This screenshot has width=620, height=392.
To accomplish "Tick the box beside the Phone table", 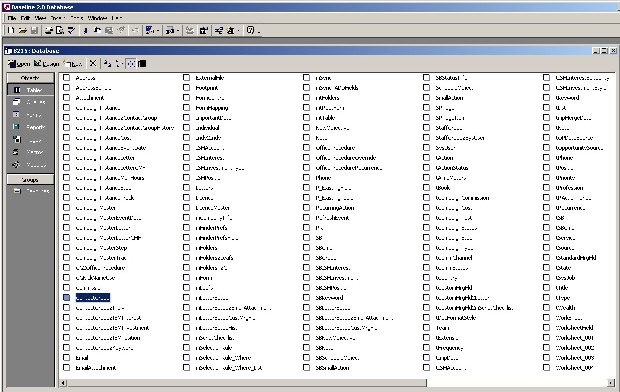I will click(x=306, y=178).
